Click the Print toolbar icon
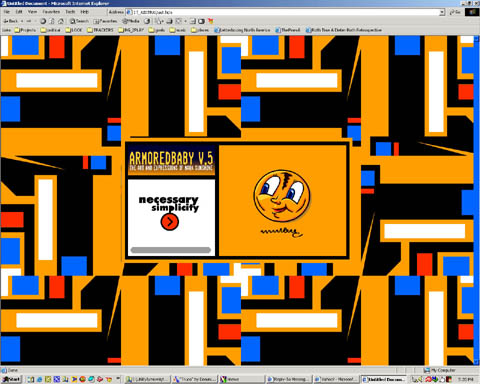480x384 pixels. (x=169, y=21)
